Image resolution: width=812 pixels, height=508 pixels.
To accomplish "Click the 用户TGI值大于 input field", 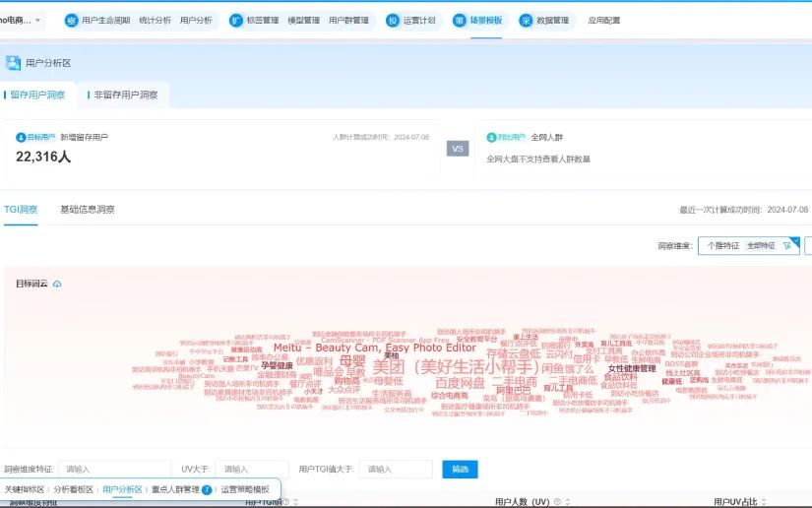I will [x=396, y=470].
